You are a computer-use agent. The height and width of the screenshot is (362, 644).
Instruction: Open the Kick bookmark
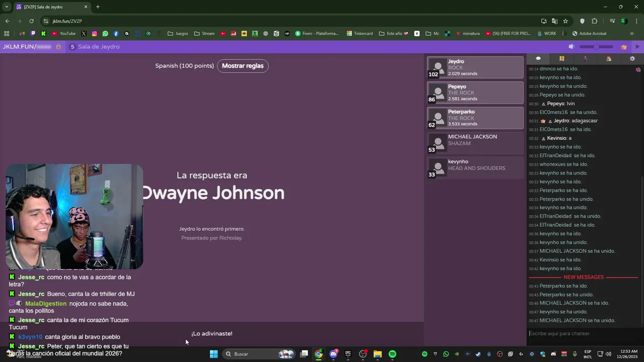[43, 34]
